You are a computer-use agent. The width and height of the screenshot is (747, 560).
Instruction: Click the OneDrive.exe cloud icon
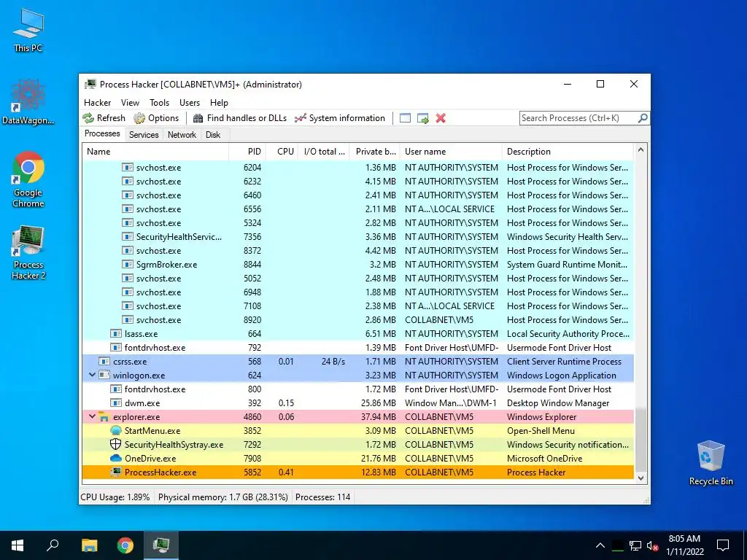(116, 458)
